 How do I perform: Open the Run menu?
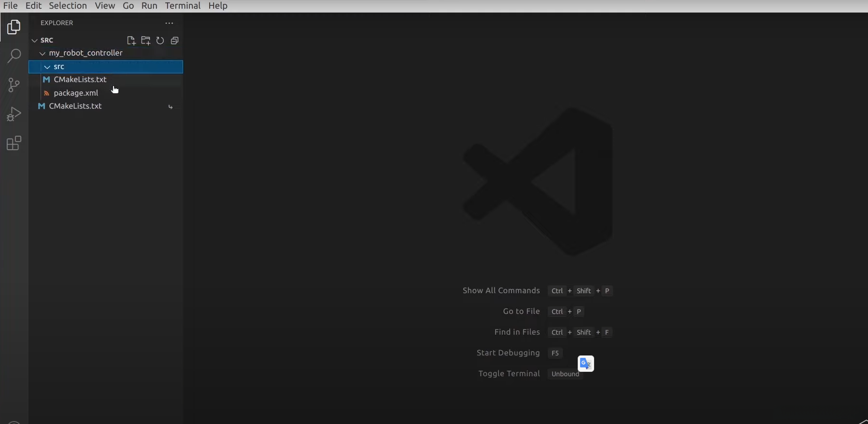(x=149, y=6)
